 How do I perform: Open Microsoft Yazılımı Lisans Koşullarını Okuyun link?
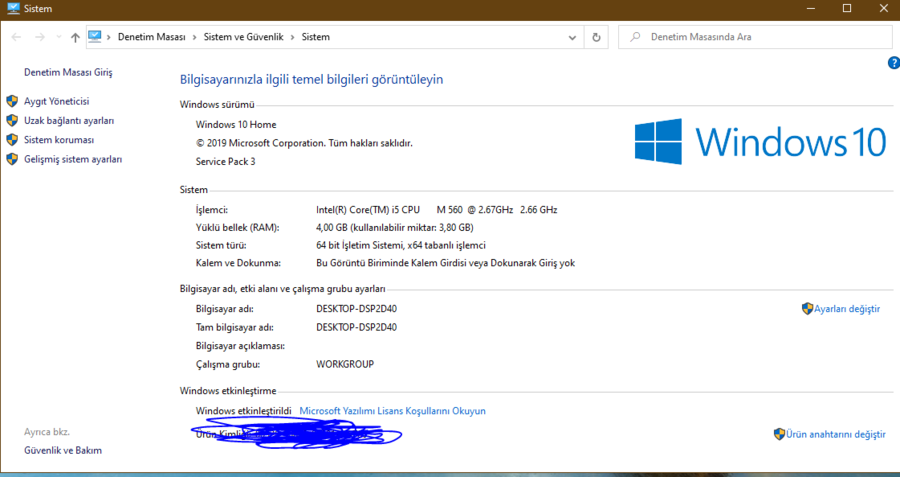tap(393, 411)
